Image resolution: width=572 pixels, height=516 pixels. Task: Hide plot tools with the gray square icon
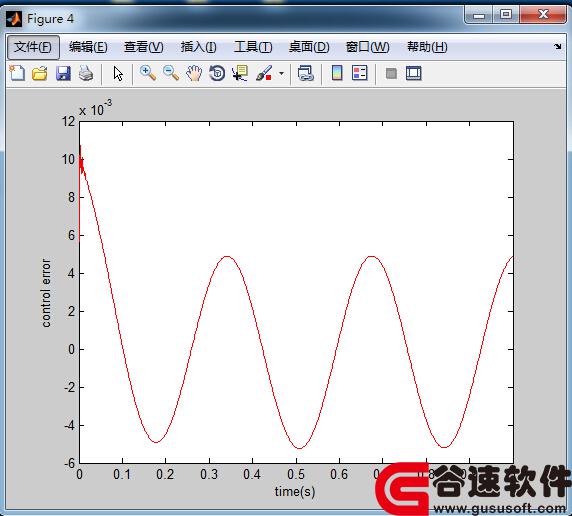[391, 73]
